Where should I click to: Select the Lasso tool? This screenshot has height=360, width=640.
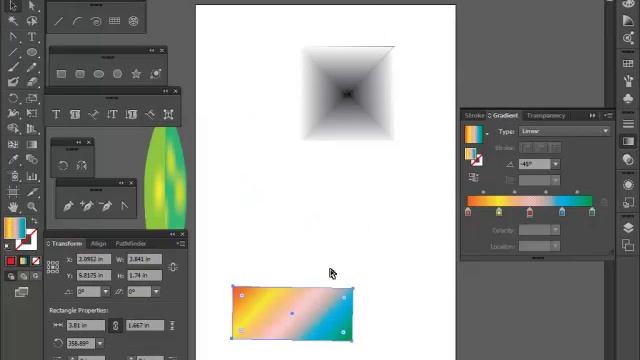click(32, 20)
